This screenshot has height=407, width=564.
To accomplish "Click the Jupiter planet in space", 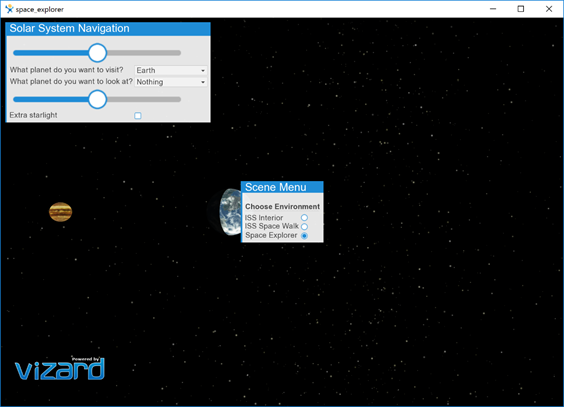I will [x=60, y=212].
